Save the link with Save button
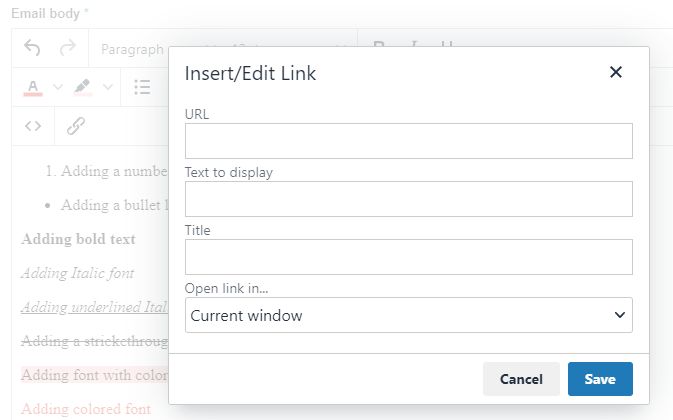Screen dimensions: 673x420 click(600, 379)
